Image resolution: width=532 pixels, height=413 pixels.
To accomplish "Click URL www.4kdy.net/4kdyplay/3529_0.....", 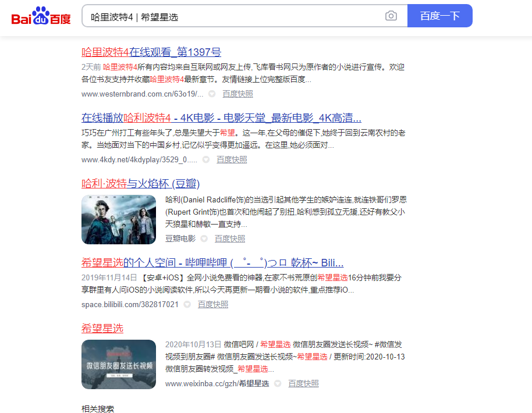I will click(x=139, y=160).
